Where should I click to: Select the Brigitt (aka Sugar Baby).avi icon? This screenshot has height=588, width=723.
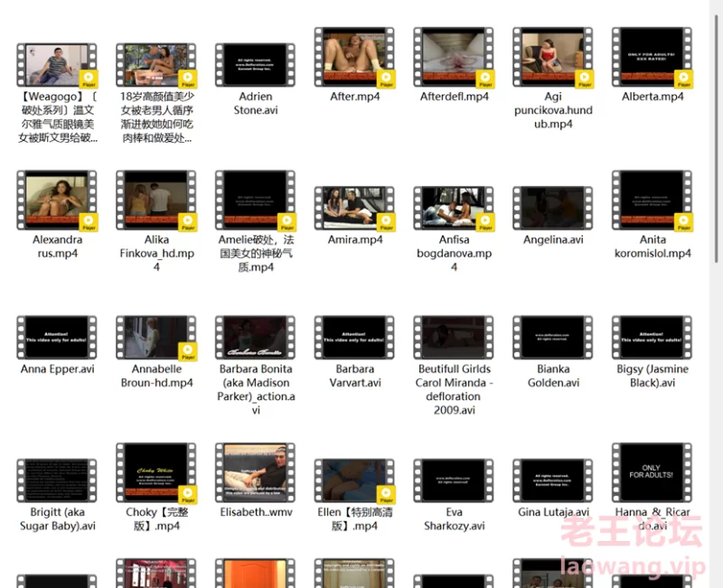(x=57, y=481)
